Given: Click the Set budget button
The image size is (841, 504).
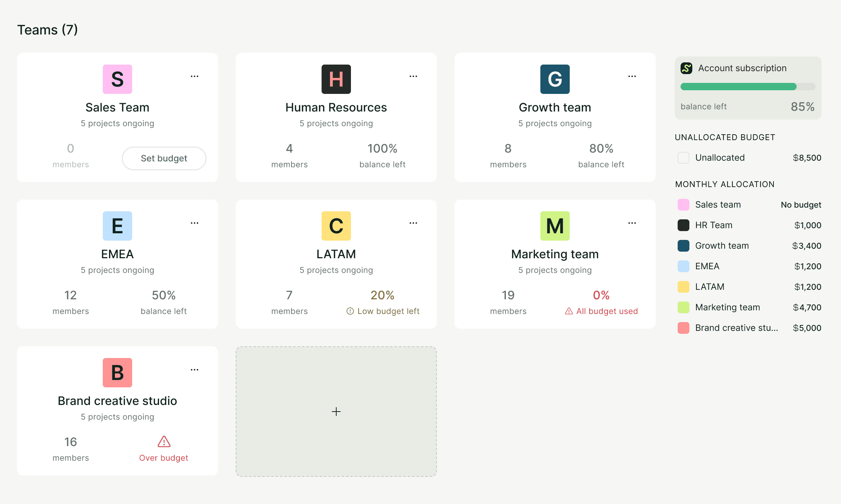Looking at the screenshot, I should [164, 158].
